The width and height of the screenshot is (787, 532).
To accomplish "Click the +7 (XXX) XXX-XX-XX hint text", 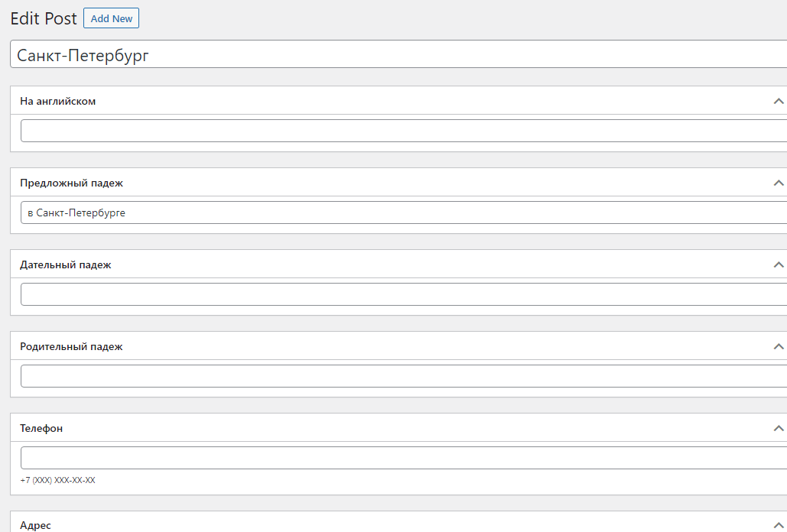I will point(57,480).
